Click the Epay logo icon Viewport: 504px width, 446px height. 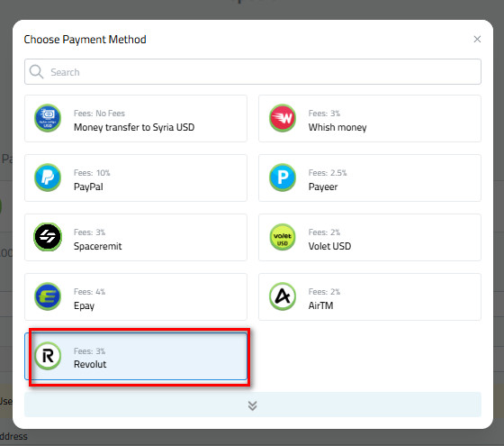(x=48, y=296)
